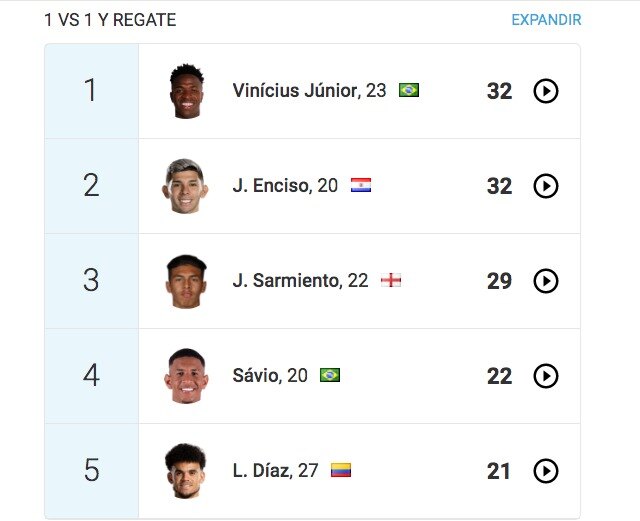This screenshot has height=521, width=640.
Task: Open J. Sarmiento's face photo
Action: pos(186,281)
